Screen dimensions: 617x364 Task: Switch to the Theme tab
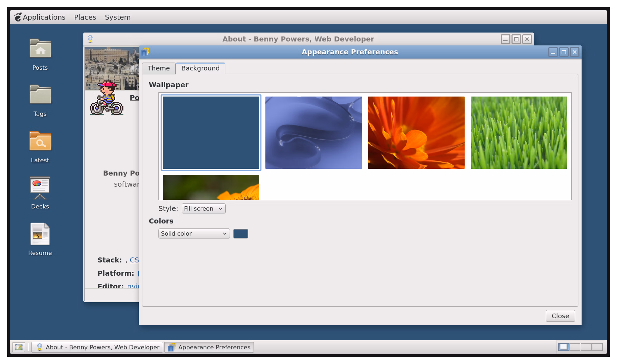[x=158, y=68]
